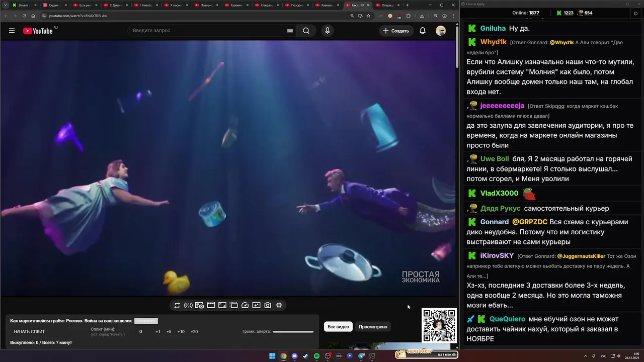
Task: Click the search magnifier button
Action: click(x=306, y=31)
